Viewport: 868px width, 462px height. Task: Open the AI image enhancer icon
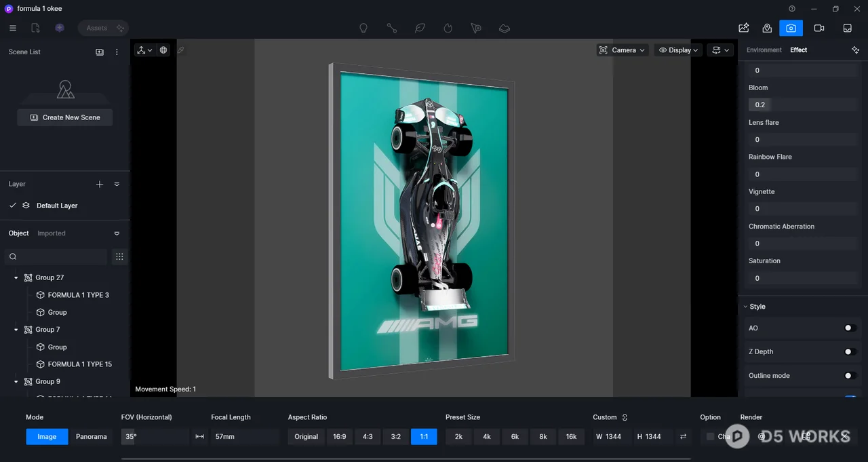744,28
